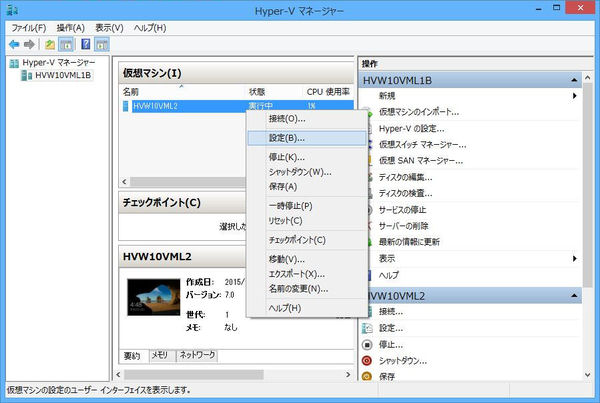Click サービスの停止 action
The image size is (600, 403).
[403, 210]
